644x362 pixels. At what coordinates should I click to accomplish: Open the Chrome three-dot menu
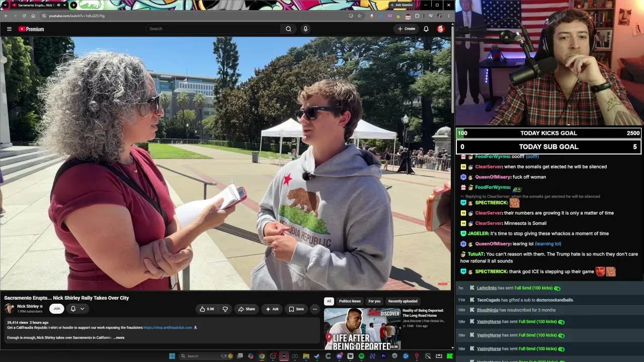[449, 16]
